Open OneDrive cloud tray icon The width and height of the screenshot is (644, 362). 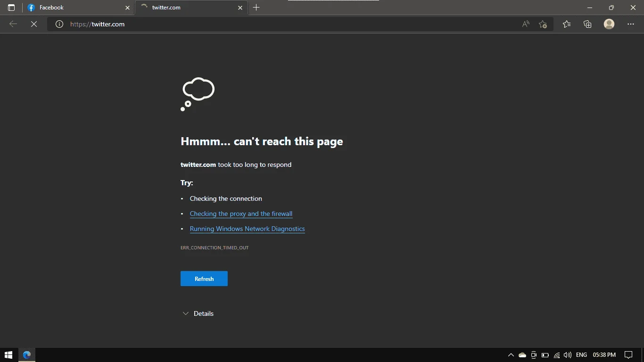click(522, 355)
